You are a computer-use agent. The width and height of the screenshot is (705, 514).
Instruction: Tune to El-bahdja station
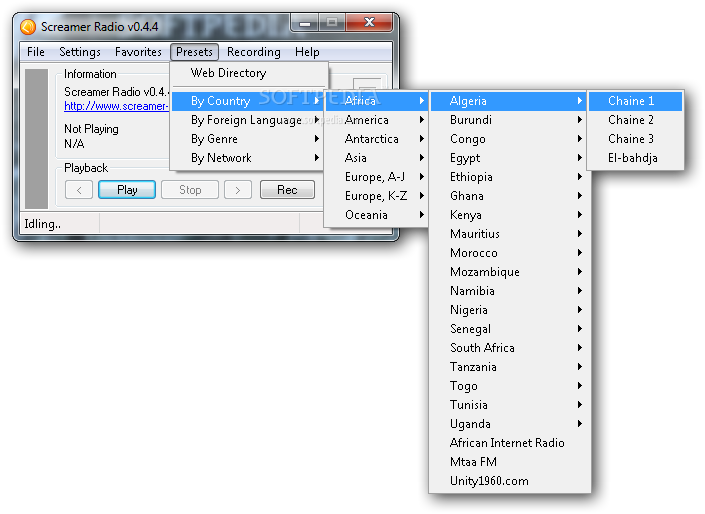(x=635, y=158)
